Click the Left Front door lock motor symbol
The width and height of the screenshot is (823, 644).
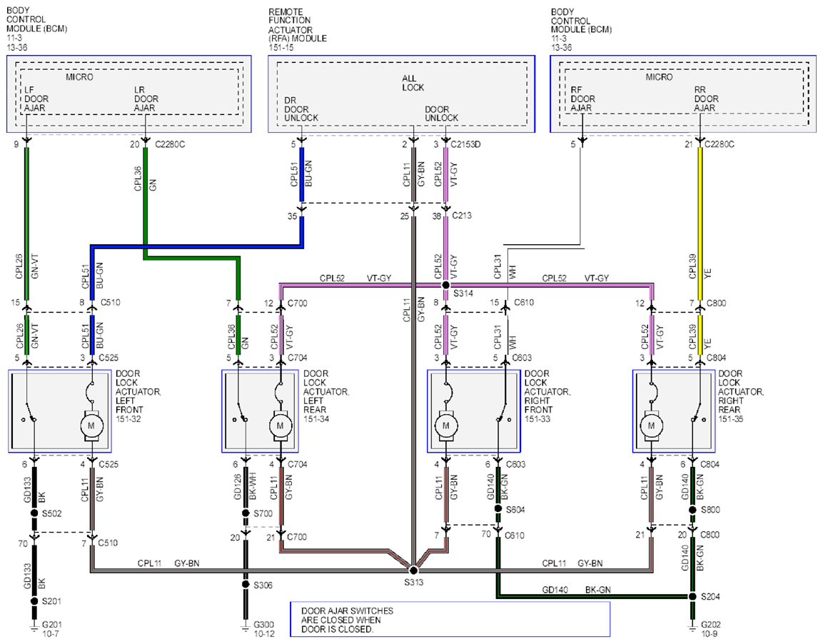(91, 425)
